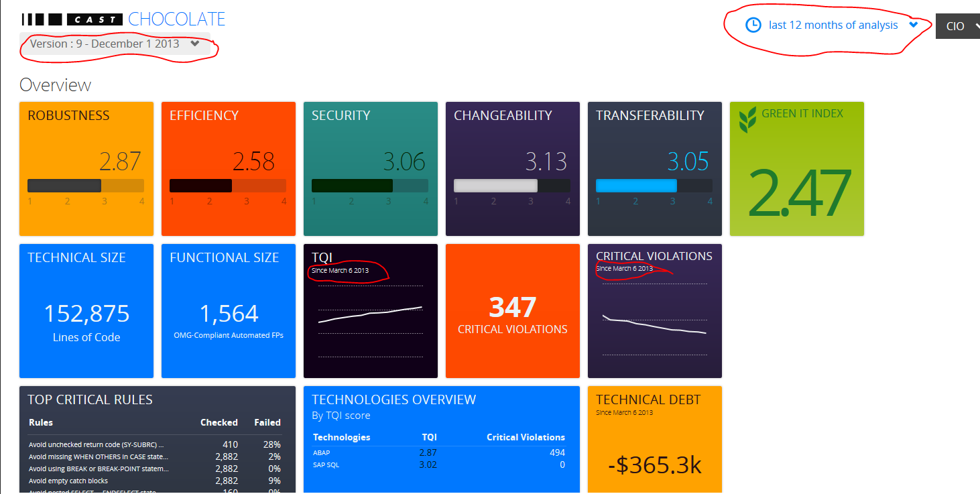Open the Robustness score tile
This screenshot has width=980, height=494.
point(86,169)
